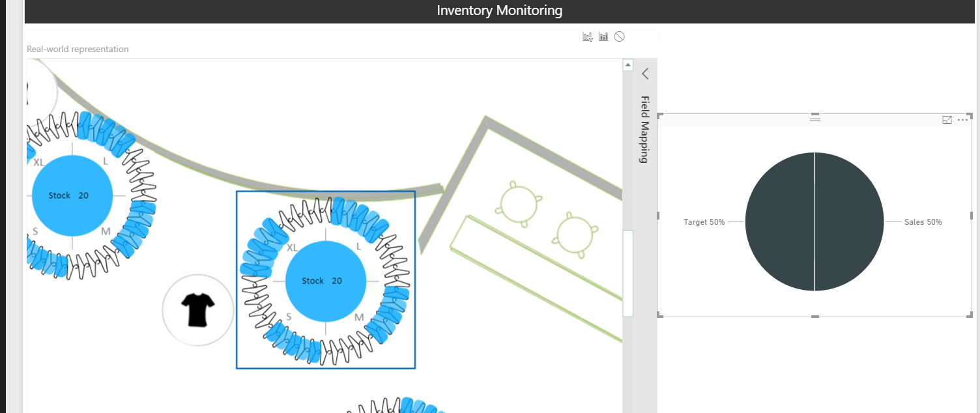Click the black t-shirt icon
This screenshot has height=413, width=980.
coord(197,309)
